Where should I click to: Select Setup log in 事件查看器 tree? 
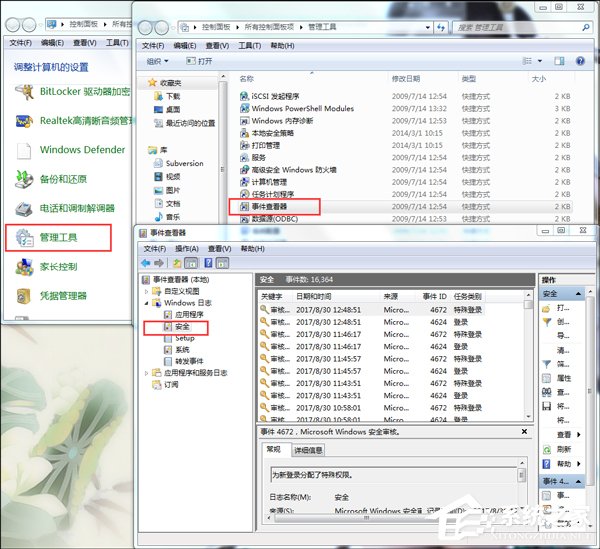click(x=179, y=338)
